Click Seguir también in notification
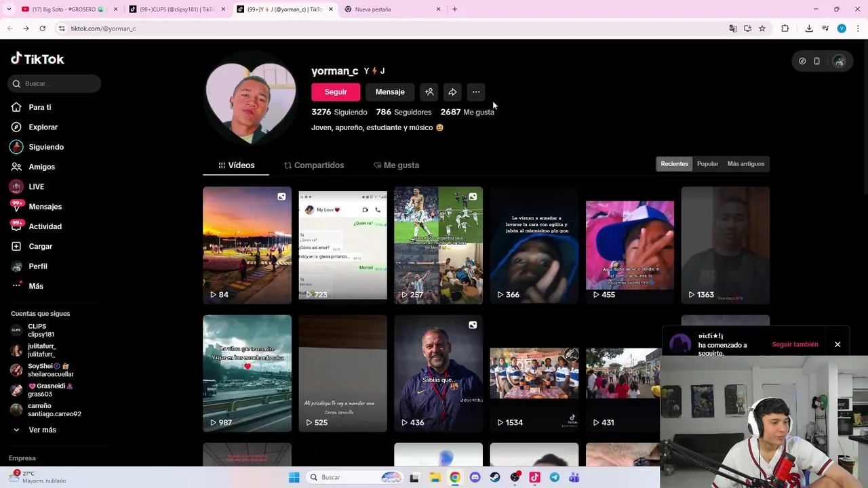868x488 pixels. click(x=795, y=344)
